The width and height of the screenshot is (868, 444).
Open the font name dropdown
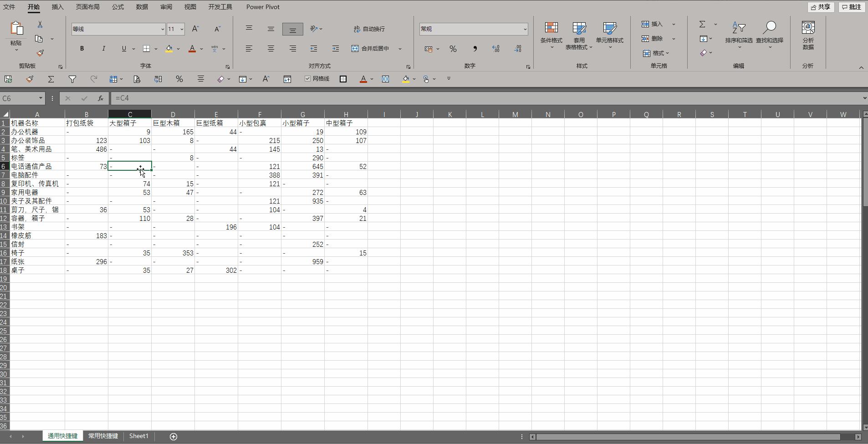click(162, 29)
